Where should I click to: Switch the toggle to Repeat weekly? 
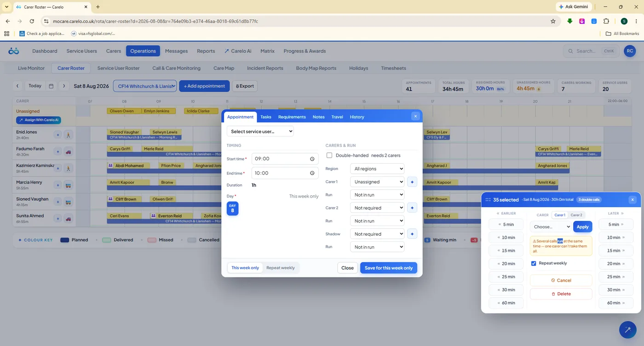coord(281,268)
